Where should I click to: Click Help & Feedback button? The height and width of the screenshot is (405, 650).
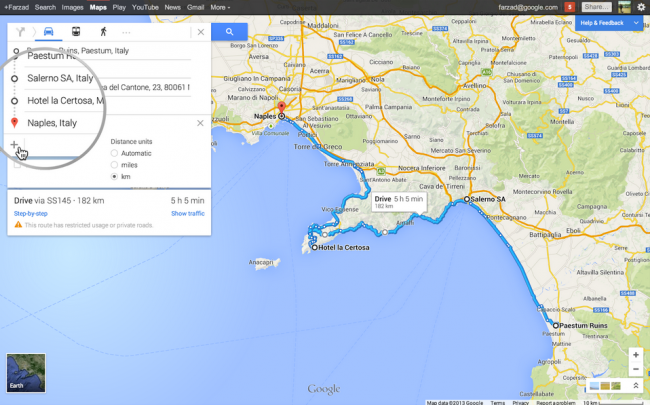[602, 23]
